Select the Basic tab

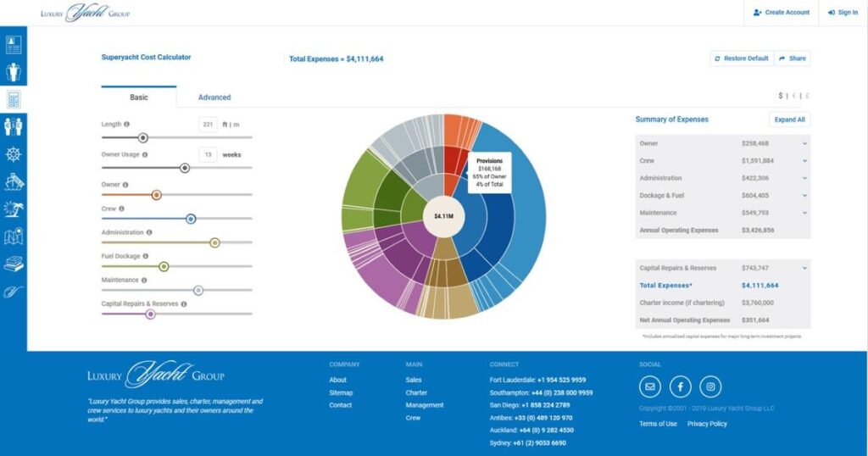(138, 97)
